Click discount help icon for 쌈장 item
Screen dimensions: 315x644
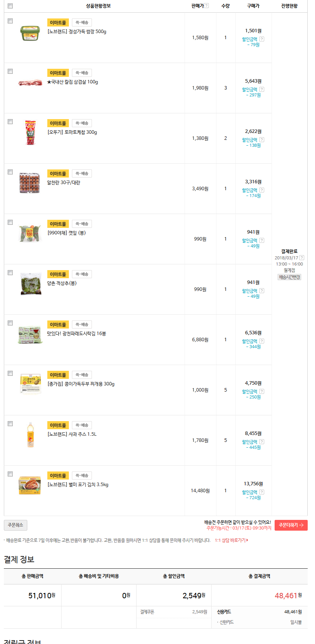(x=262, y=39)
